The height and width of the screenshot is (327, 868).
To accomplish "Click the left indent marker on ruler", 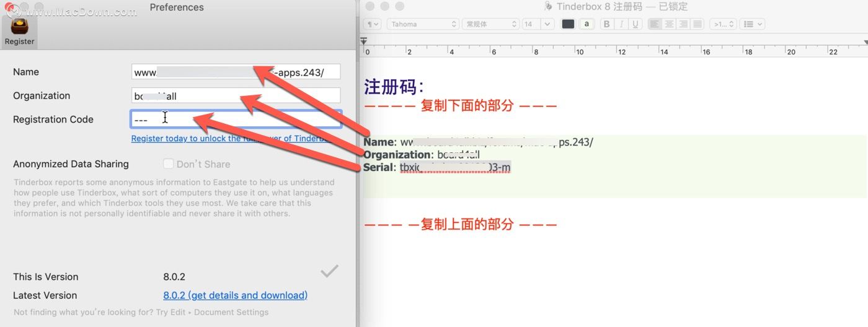I will click(364, 41).
